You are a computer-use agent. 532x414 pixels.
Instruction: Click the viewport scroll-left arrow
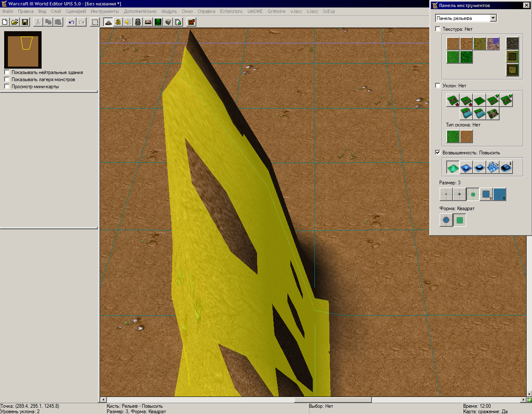(x=104, y=400)
